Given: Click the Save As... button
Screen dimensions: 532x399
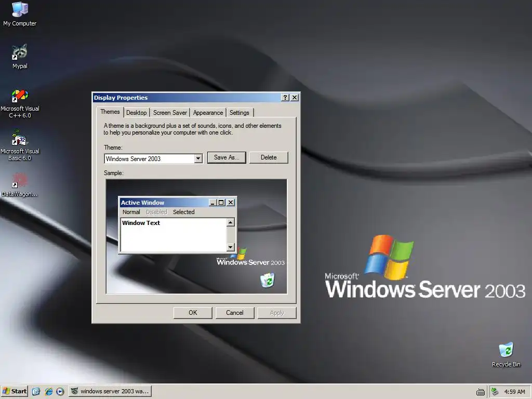Looking at the screenshot, I should [227, 157].
